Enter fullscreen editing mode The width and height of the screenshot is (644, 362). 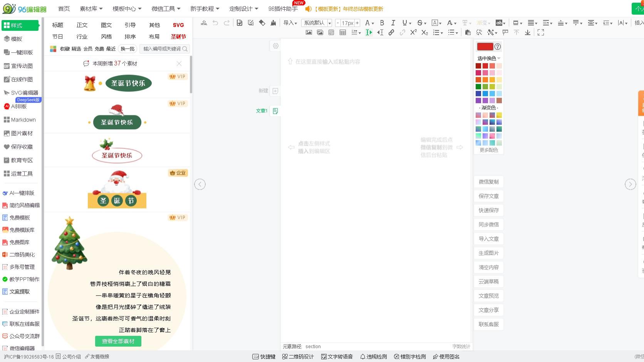point(540,32)
